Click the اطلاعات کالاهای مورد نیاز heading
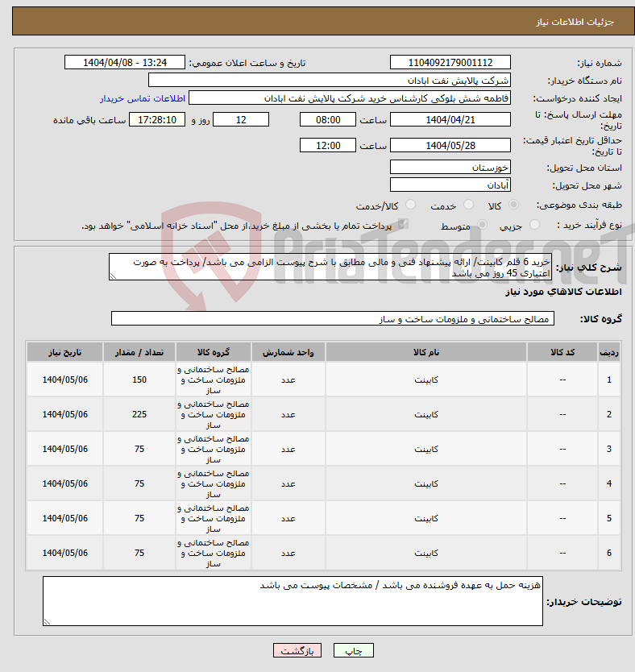This screenshot has height=672, width=635. coord(563,292)
